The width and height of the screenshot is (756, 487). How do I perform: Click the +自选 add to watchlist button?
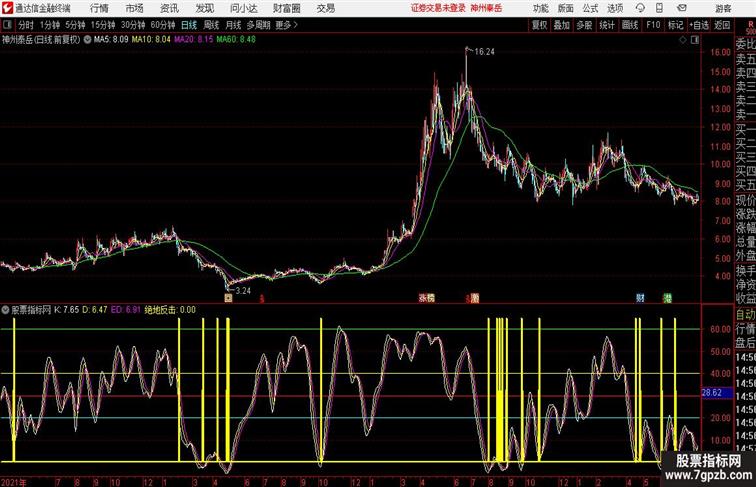(x=699, y=25)
